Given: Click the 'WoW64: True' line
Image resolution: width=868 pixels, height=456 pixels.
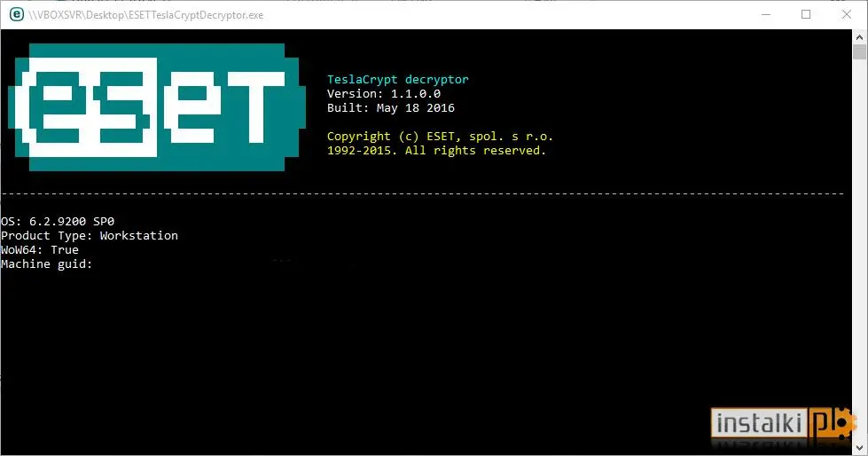Looking at the screenshot, I should tap(40, 250).
